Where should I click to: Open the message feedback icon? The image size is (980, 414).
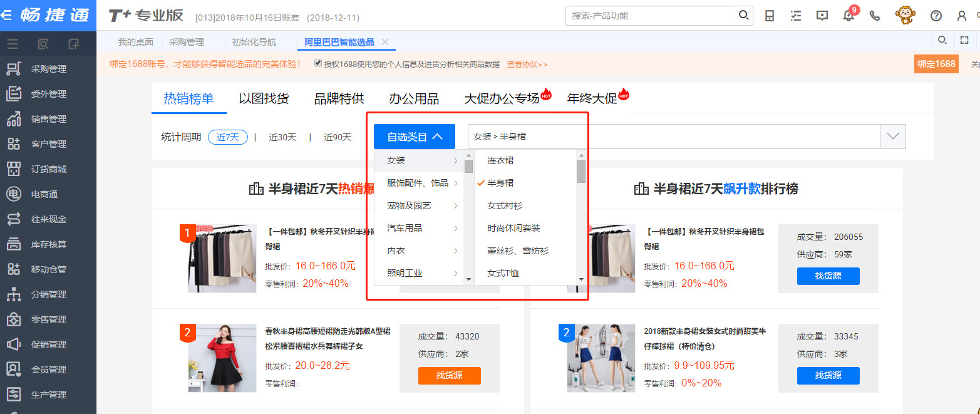[x=822, y=16]
